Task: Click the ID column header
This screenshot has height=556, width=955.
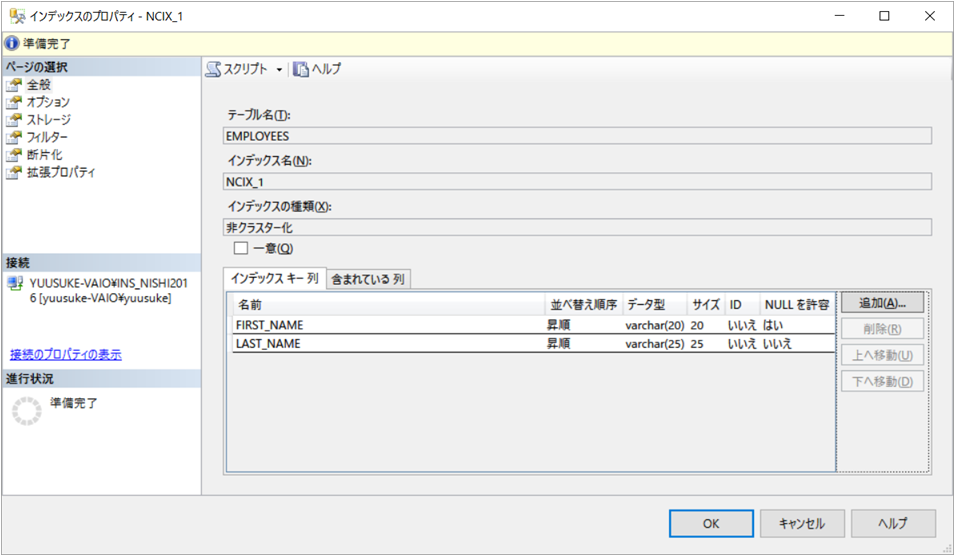Action: coord(742,304)
